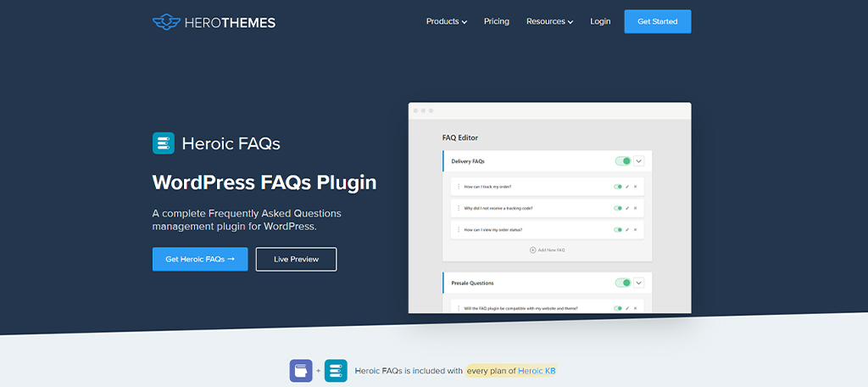Click the plus circle icon next to Add New FAQ
Image resolution: width=868 pixels, height=387 pixels.
(x=532, y=250)
